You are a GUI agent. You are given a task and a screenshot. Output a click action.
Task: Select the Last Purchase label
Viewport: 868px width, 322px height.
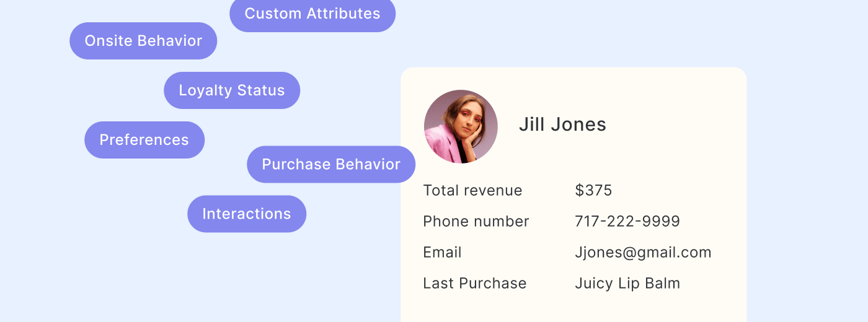pyautogui.click(x=474, y=284)
